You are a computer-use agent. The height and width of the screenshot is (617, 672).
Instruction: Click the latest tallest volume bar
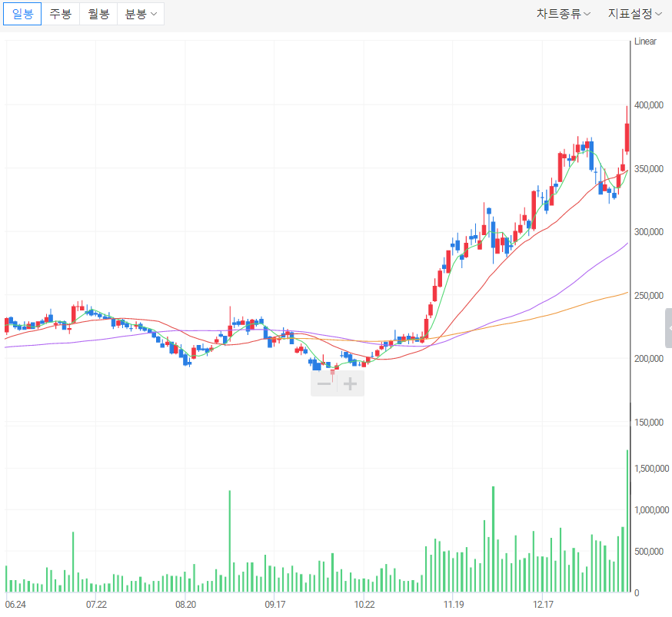tap(627, 521)
